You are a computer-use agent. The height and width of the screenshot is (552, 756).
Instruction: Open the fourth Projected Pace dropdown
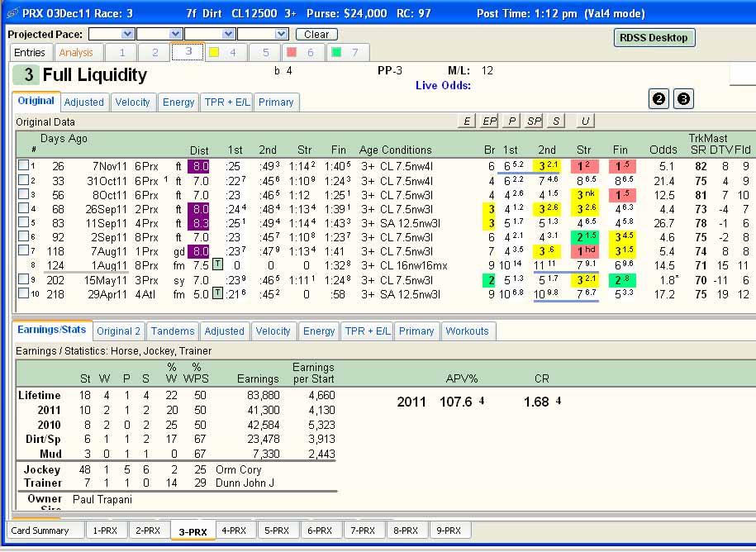[281, 34]
